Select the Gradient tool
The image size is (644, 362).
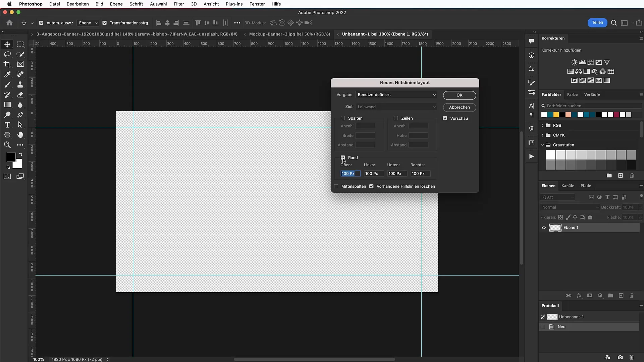(x=7, y=105)
